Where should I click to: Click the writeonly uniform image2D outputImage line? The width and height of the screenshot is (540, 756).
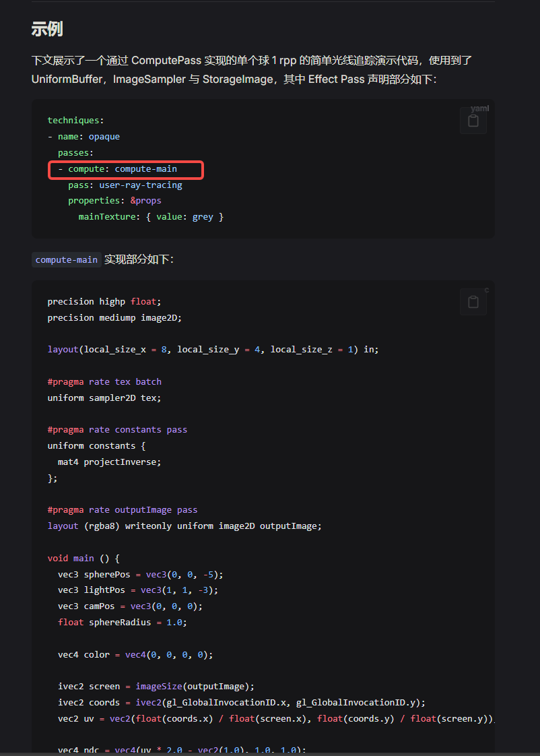(x=184, y=526)
